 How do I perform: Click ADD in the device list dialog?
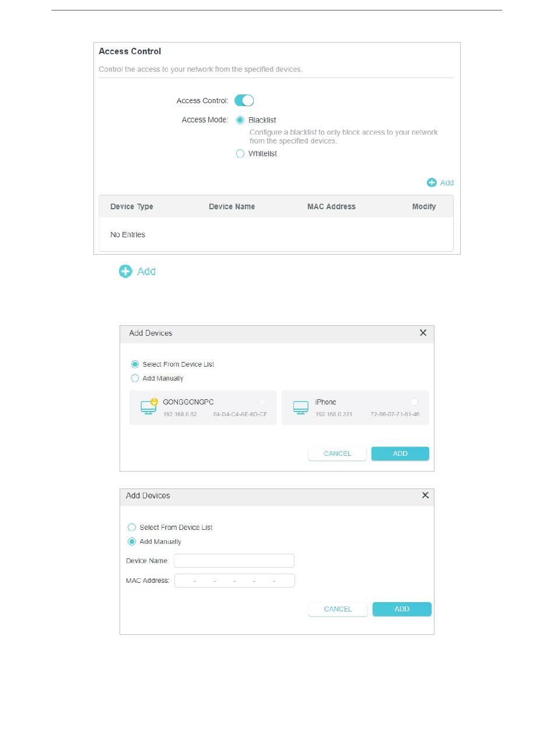(400, 453)
